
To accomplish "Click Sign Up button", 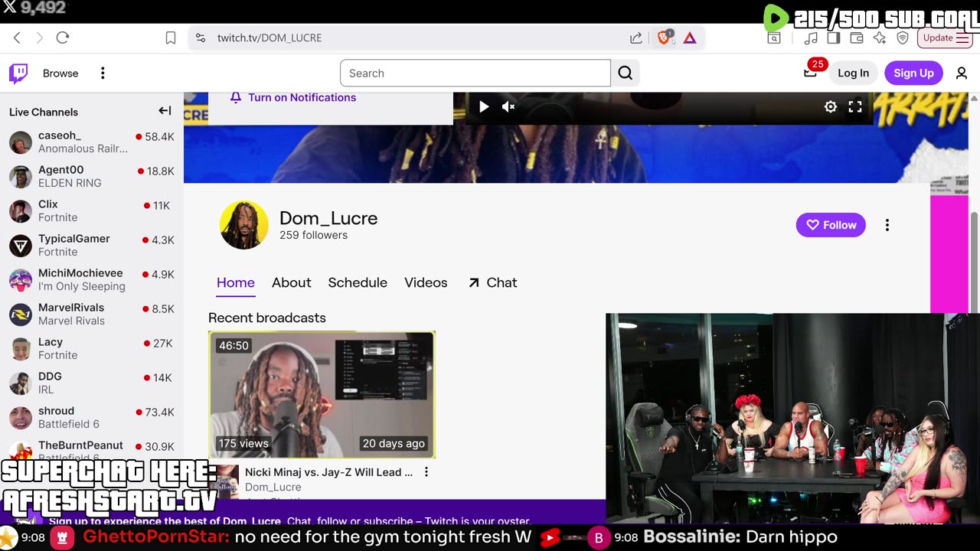I will (913, 73).
